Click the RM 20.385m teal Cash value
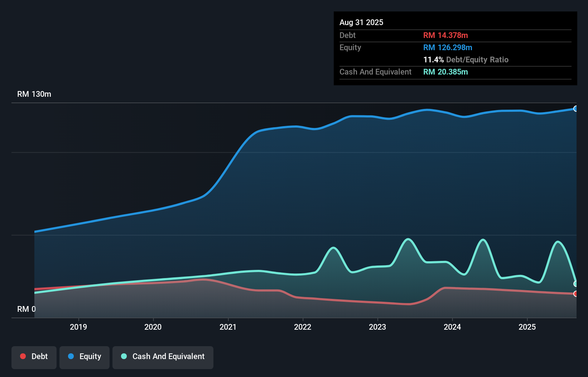Viewport: 588px width, 377px height. pyautogui.click(x=445, y=72)
